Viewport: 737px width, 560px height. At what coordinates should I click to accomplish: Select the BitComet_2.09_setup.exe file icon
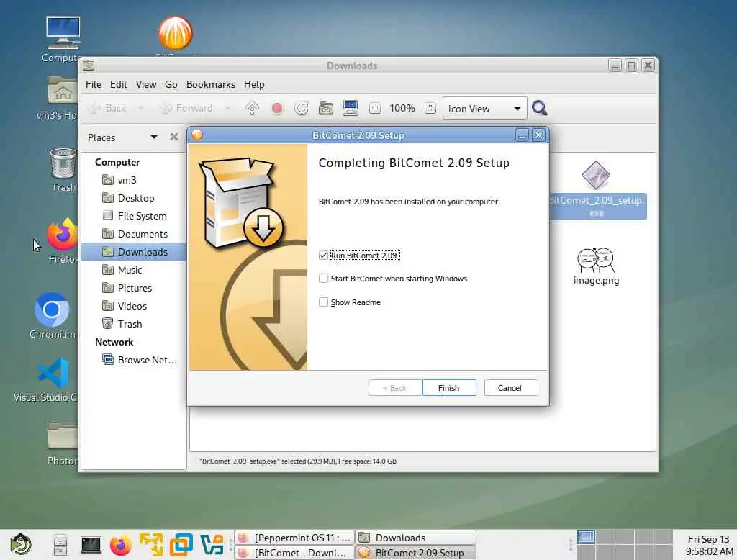(595, 175)
